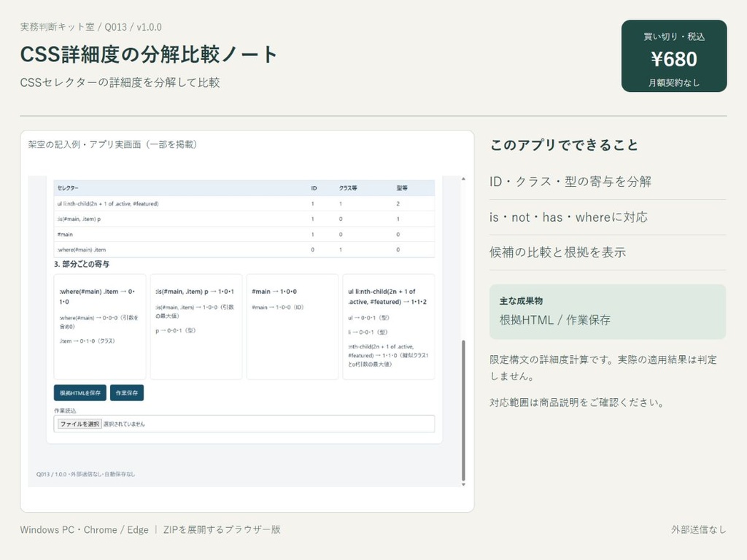The image size is (747, 560).
Task: Select the セレクター column header
Action: click(68, 188)
